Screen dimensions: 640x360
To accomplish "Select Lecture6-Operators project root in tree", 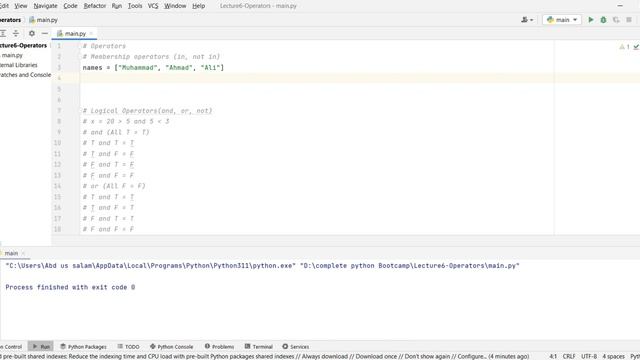I will pos(23,45).
